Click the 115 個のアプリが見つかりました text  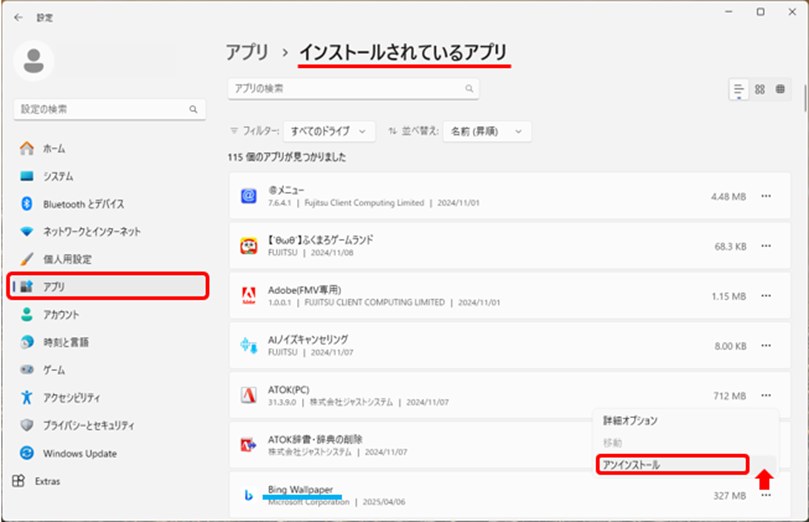pos(287,157)
